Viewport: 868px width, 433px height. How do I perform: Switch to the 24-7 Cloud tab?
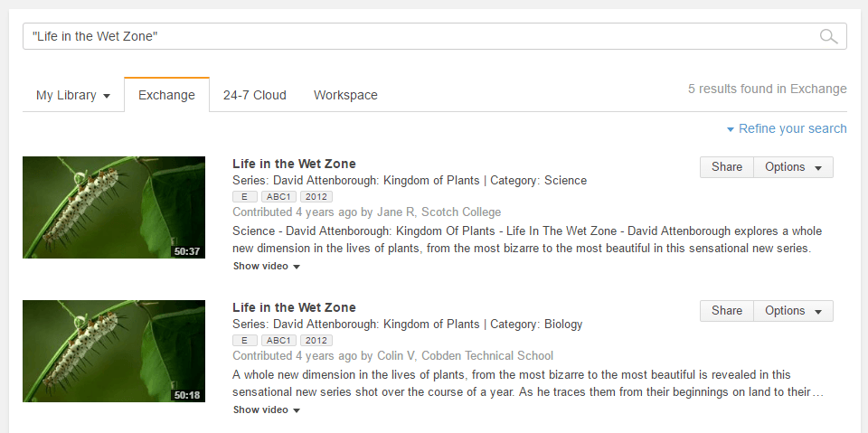[x=255, y=95]
